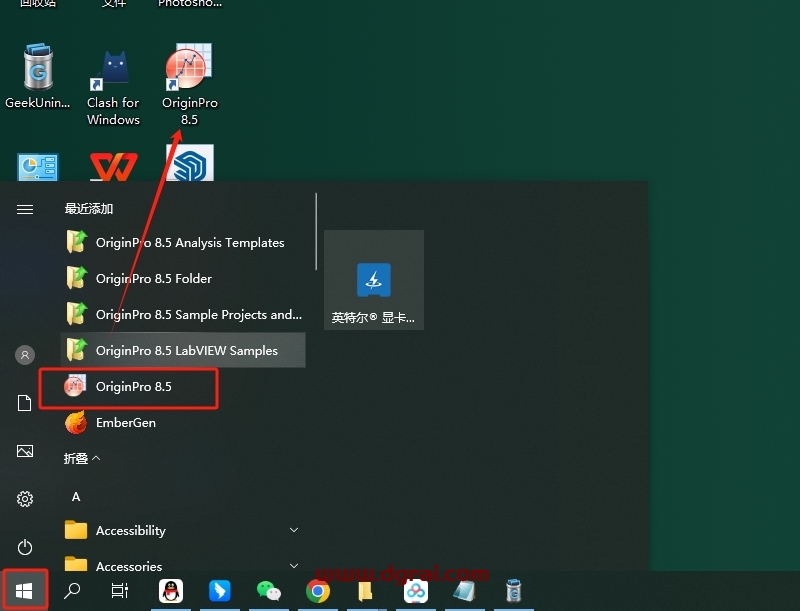This screenshot has height=611, width=800.
Task: Open OriginPro 8.5 LabVIEW Samples entry
Action: 183,350
